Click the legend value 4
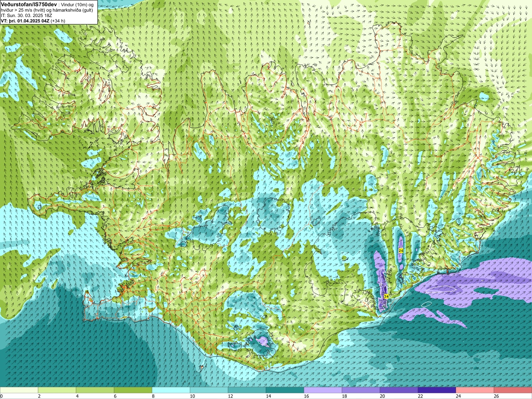The width and height of the screenshot is (532, 399). [77, 396]
